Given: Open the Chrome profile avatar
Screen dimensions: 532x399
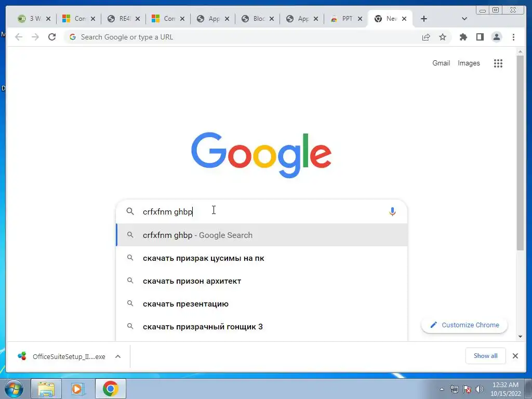Looking at the screenshot, I should pos(496,37).
